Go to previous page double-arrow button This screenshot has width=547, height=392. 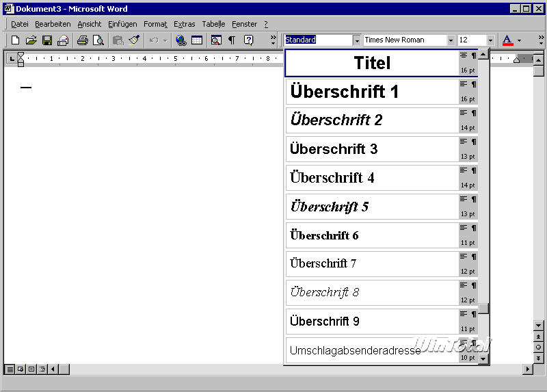point(538,337)
